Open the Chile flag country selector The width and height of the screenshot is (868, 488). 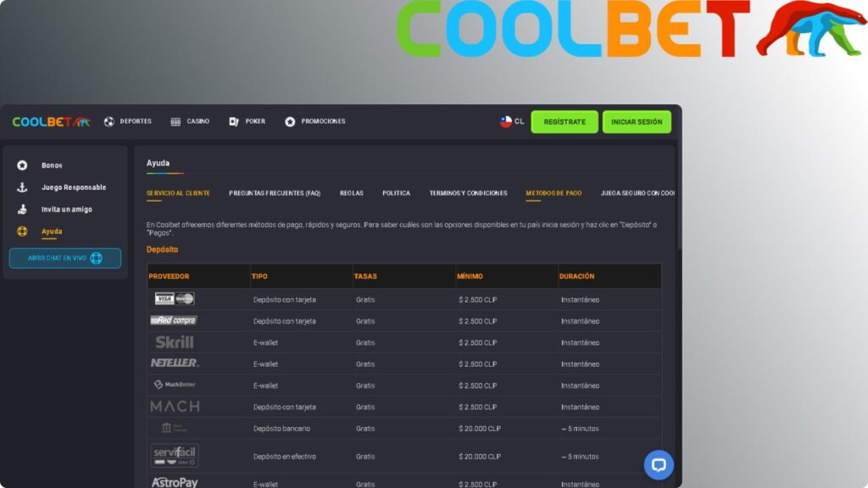pos(507,121)
